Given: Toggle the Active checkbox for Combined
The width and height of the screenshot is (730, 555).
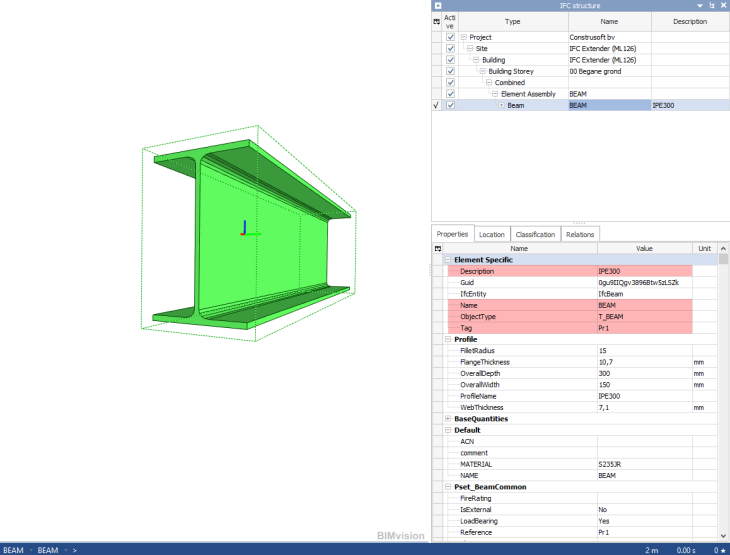Looking at the screenshot, I should coord(450,82).
